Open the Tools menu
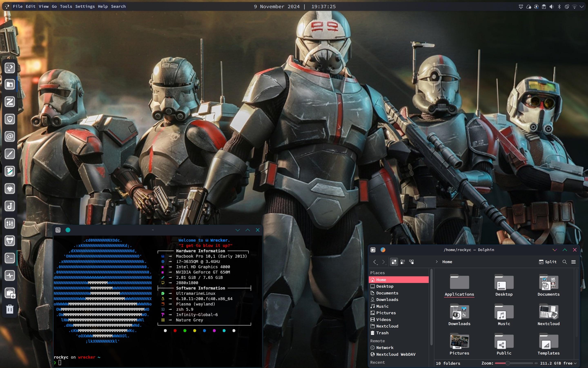Image resolution: width=588 pixels, height=368 pixels. coord(66,6)
